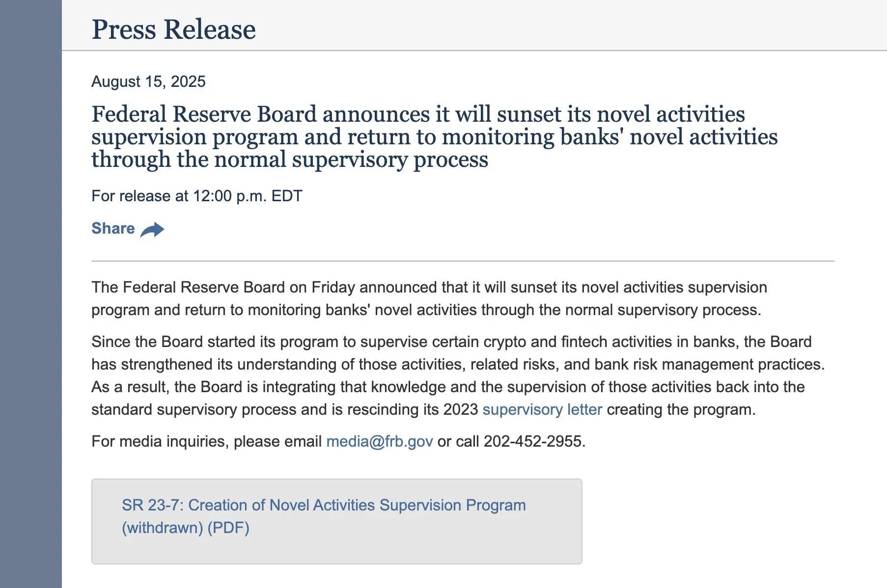
Task: Click the Federal Reserve Board announcement headline
Action: pyautogui.click(x=434, y=136)
